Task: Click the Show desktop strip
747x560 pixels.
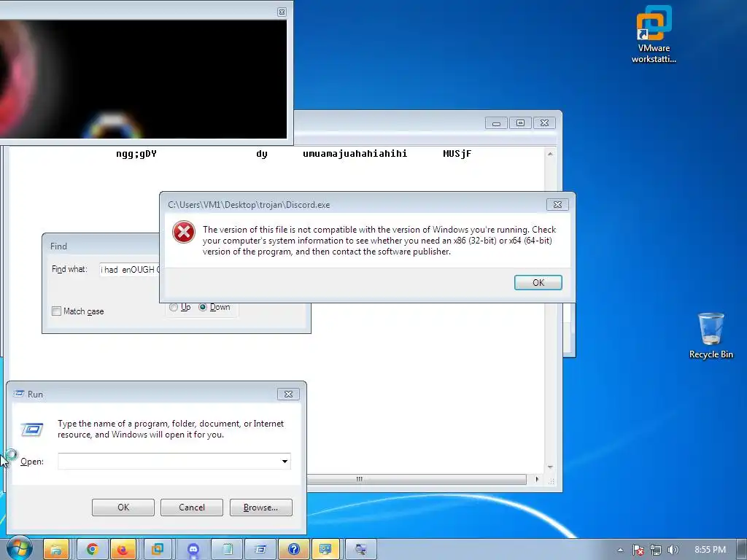Action: (x=742, y=550)
